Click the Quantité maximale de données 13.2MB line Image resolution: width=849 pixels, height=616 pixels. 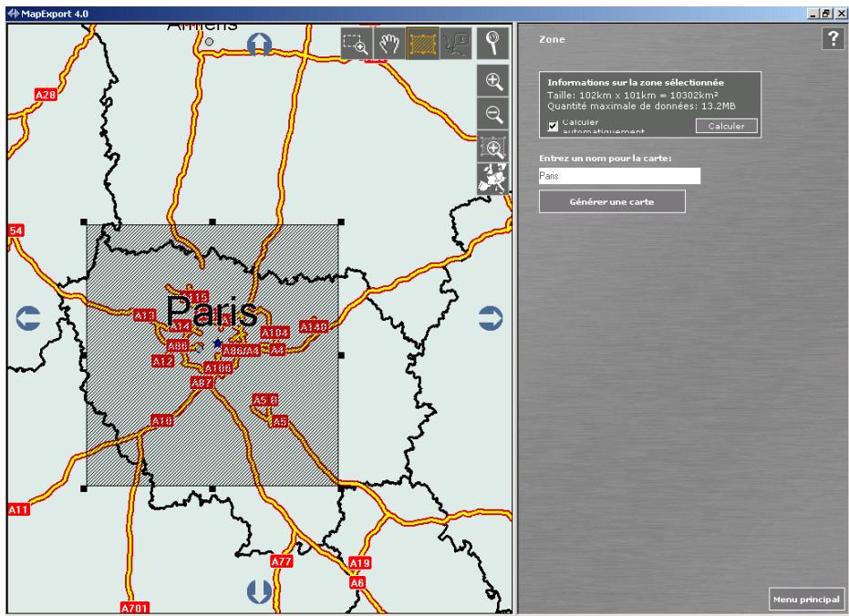641,106
